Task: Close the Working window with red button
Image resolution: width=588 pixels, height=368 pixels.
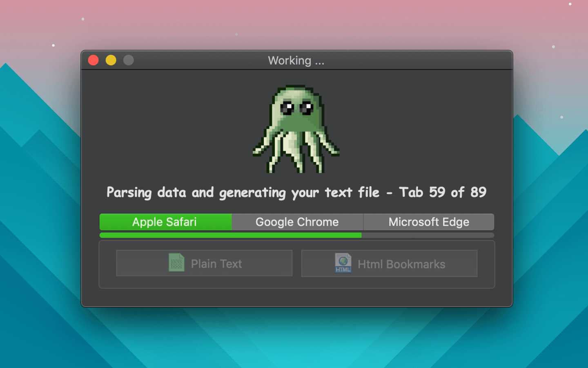Action: click(x=94, y=61)
